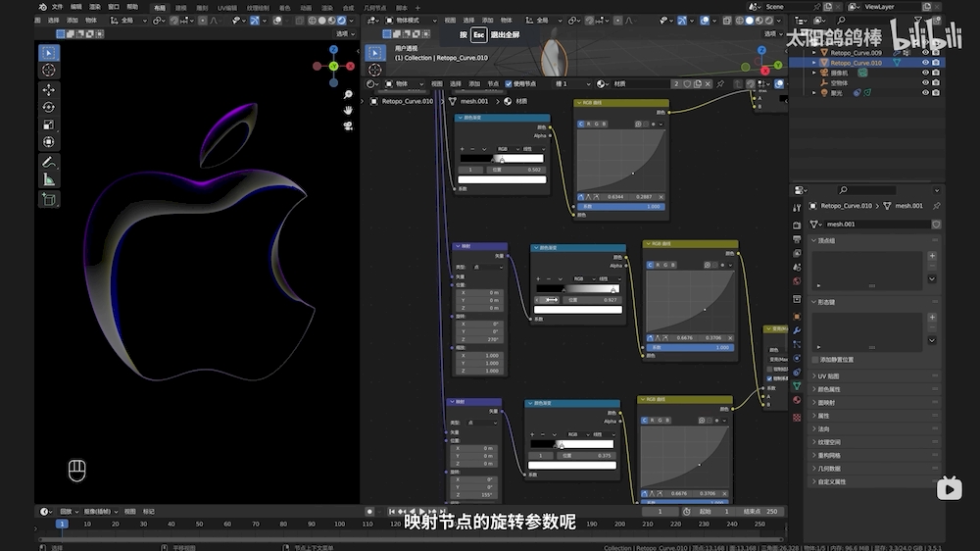Select the box select tool in left viewport
This screenshot has height=551, width=980.
(49, 53)
